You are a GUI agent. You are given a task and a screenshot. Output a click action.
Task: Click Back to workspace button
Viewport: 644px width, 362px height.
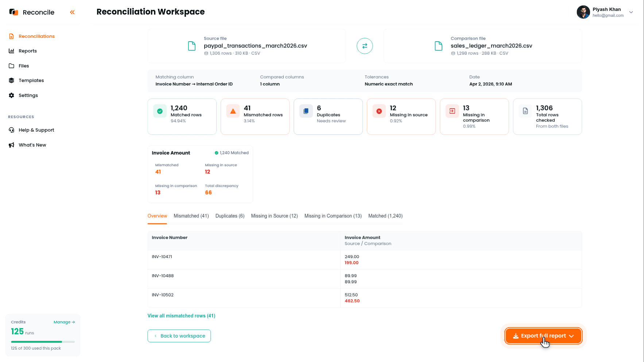tap(179, 336)
